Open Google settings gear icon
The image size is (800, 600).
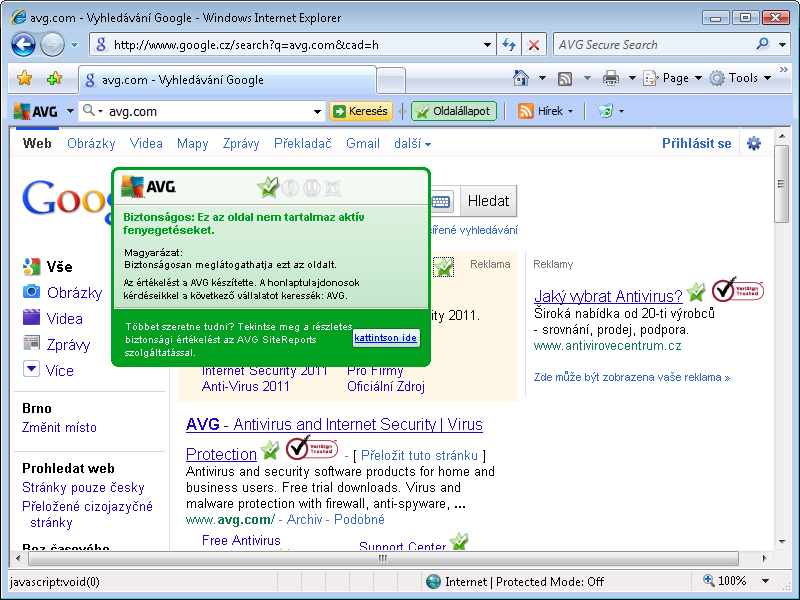754,143
